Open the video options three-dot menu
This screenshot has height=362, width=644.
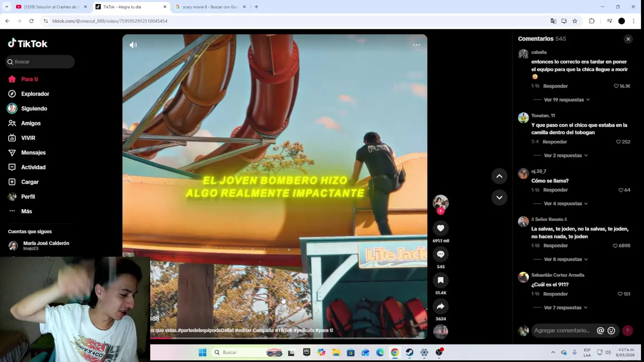417,45
